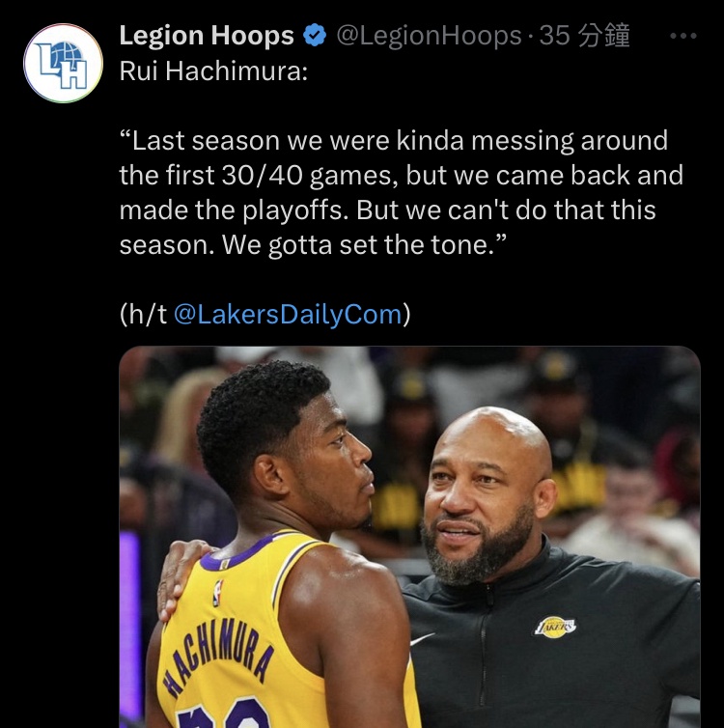
Task: Open the Legion Hoops profile avatar
Action: [x=63, y=64]
